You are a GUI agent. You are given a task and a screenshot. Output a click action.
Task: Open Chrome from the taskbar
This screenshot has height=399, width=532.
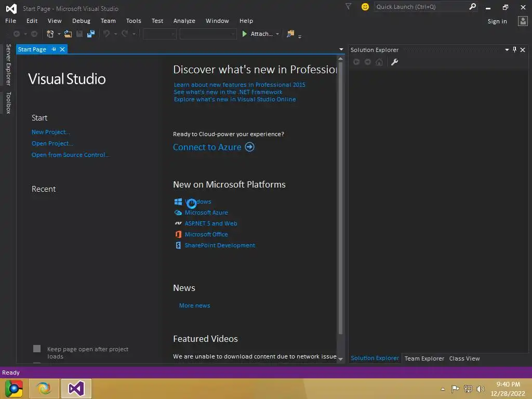click(x=14, y=389)
